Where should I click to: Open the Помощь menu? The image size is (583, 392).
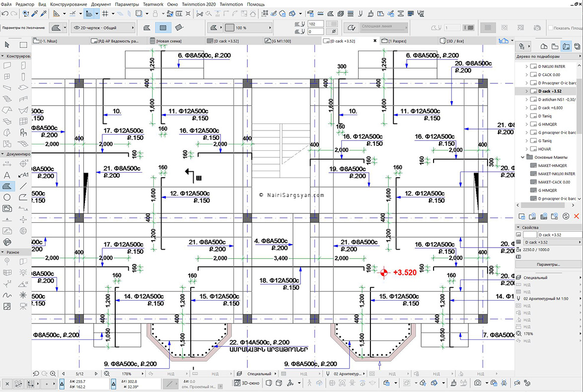point(256,4)
